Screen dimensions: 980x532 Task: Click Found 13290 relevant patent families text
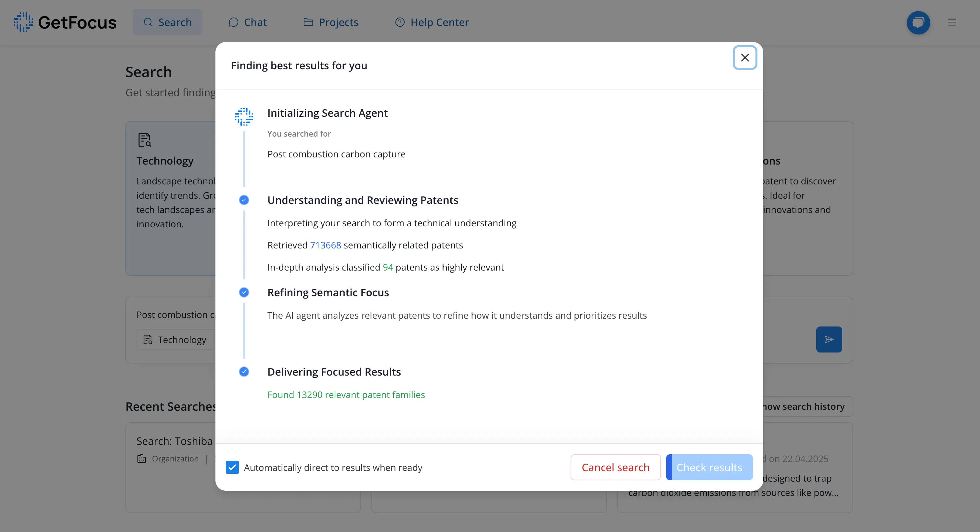[346, 394]
